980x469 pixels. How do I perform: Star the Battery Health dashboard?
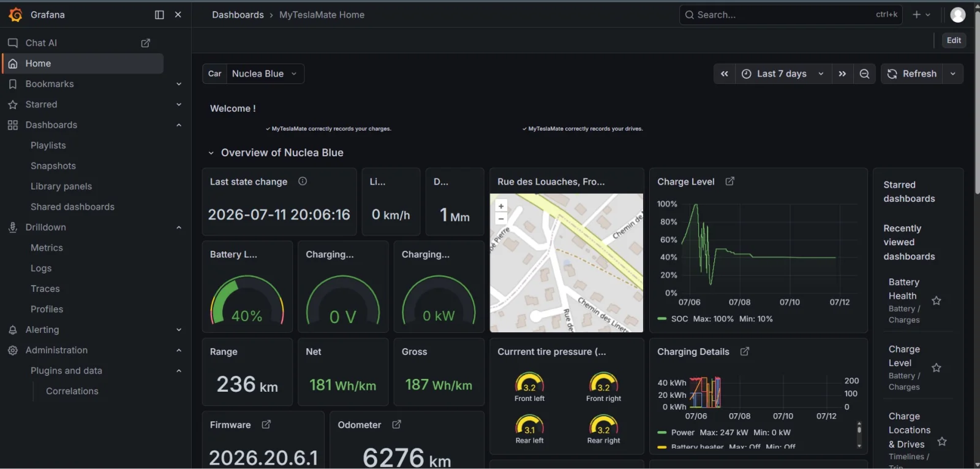tap(937, 301)
